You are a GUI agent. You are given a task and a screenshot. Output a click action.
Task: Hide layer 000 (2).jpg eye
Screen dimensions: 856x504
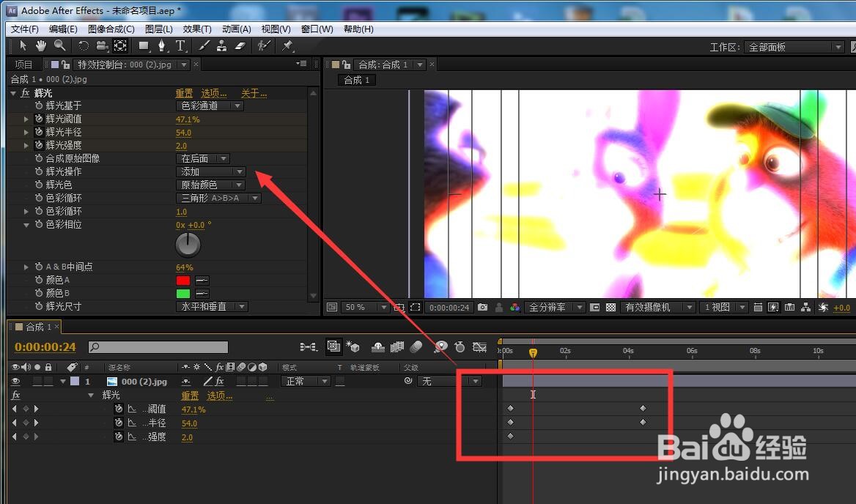point(16,381)
